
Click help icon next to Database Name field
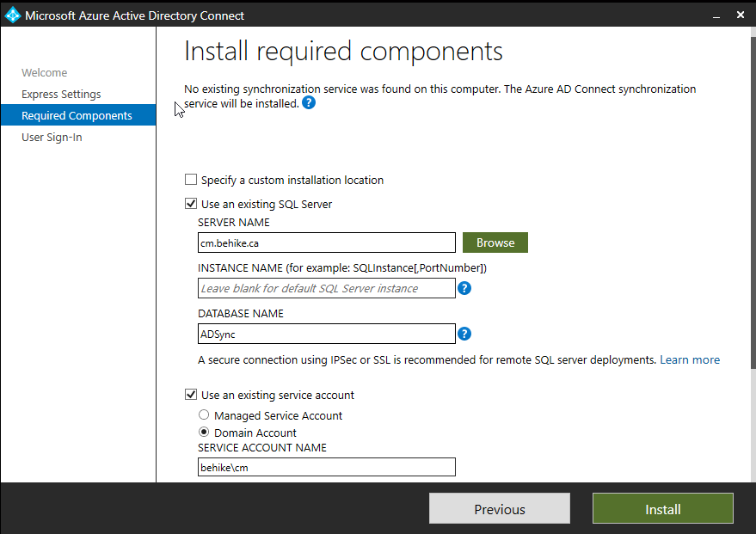click(x=464, y=334)
